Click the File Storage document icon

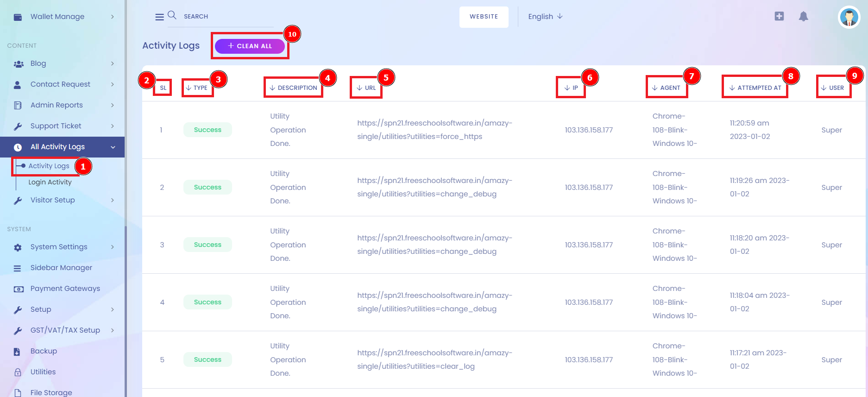tap(18, 393)
